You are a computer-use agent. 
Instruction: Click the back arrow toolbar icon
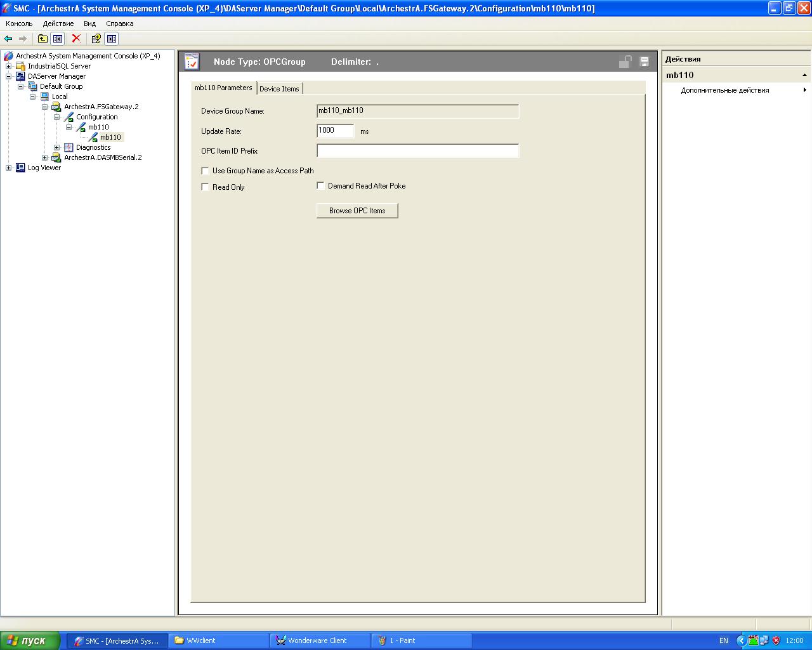click(8, 39)
